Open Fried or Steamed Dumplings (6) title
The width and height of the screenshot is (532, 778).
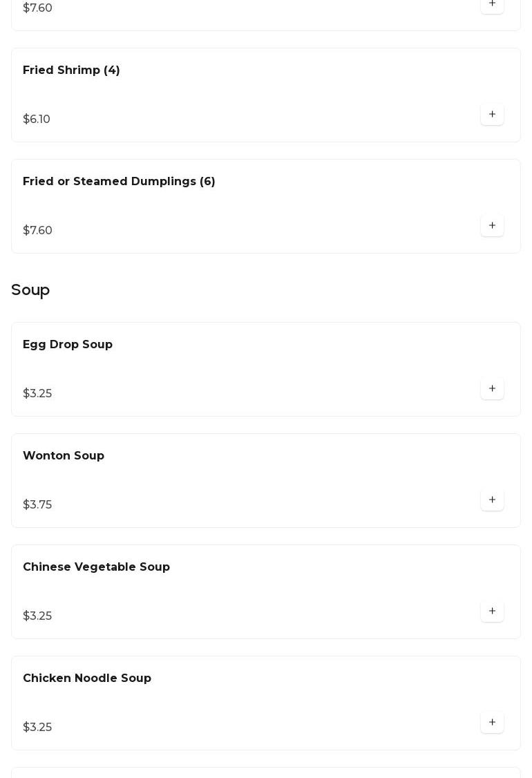(x=119, y=181)
